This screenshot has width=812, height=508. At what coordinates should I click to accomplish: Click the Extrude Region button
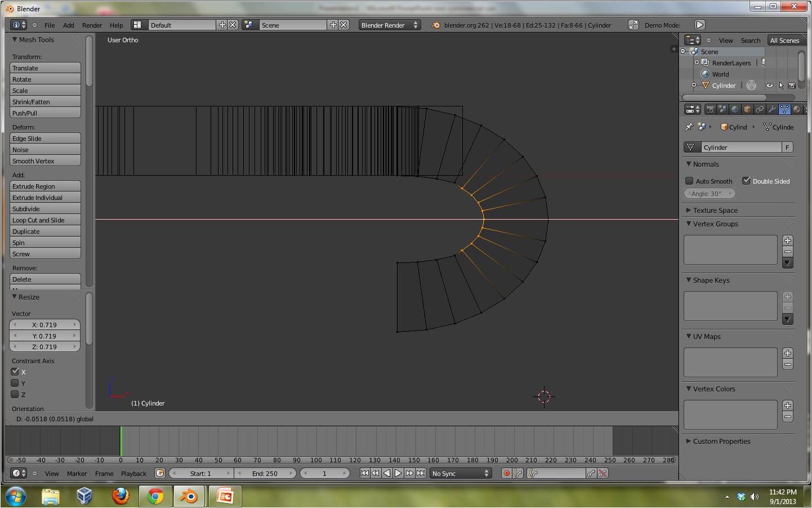(46, 186)
